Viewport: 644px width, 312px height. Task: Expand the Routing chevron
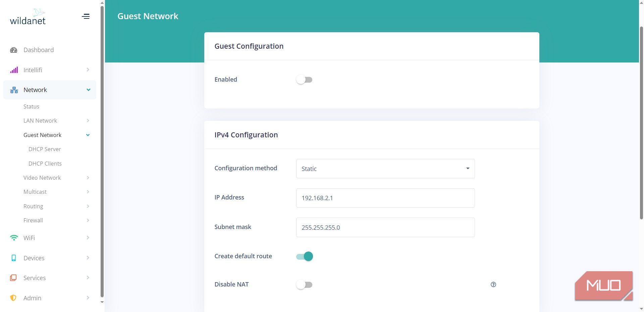[88, 206]
